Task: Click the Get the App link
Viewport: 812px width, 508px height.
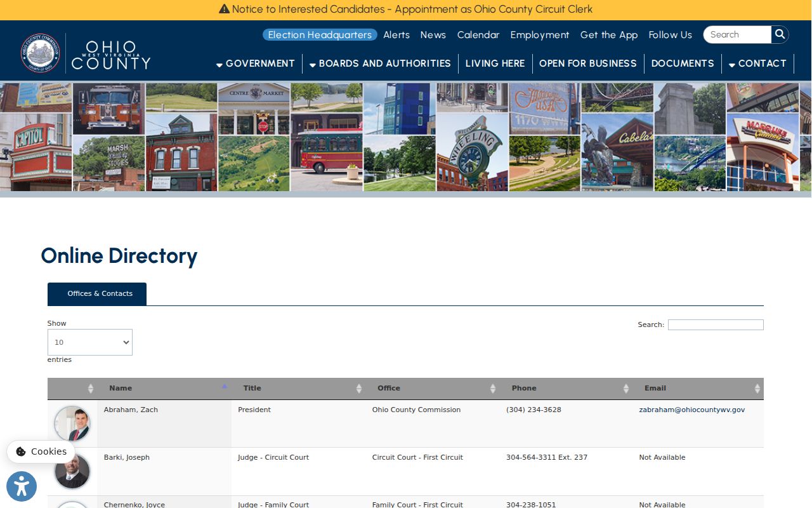Action: click(x=609, y=35)
